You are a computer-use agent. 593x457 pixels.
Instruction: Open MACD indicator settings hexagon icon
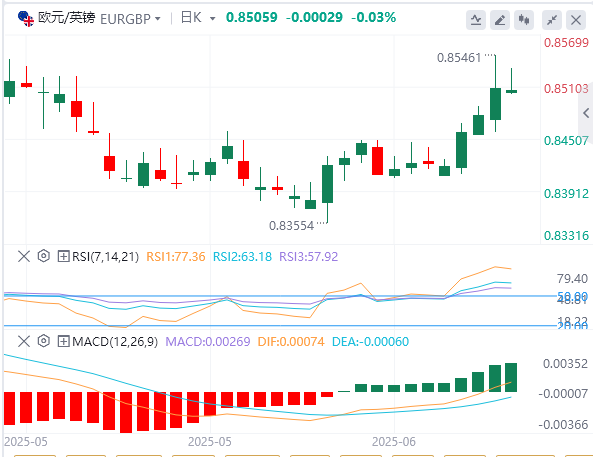point(44,341)
